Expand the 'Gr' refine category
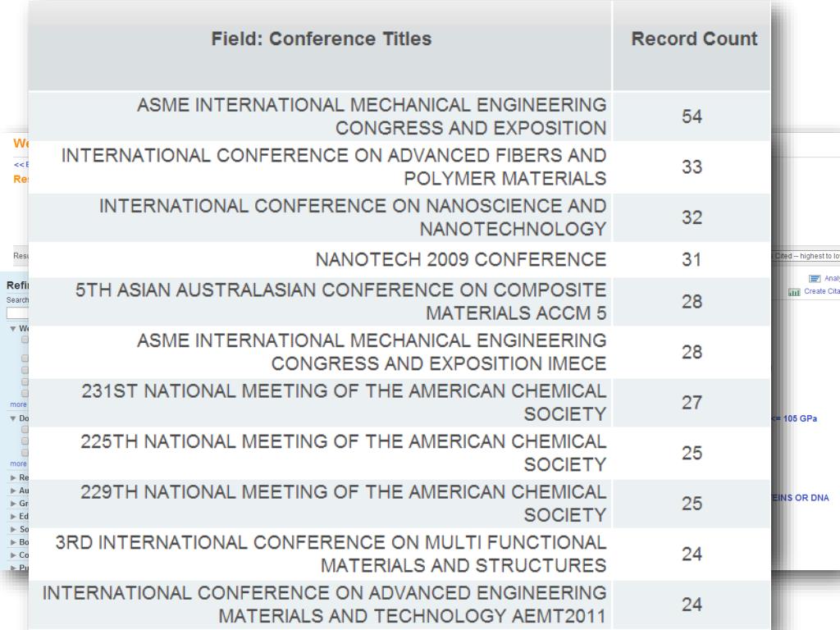Image resolution: width=840 pixels, height=630 pixels. [x=13, y=504]
